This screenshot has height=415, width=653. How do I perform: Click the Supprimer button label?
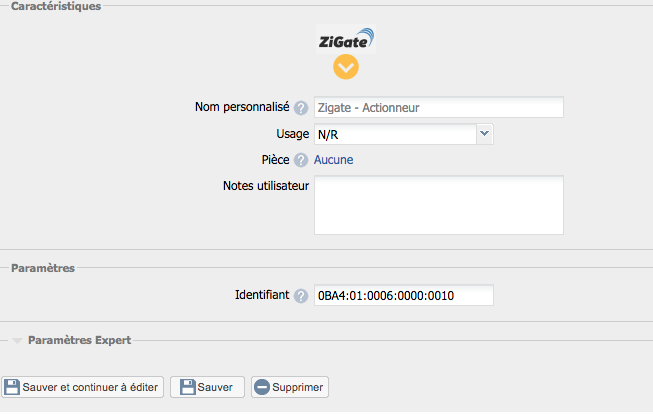[297, 388]
